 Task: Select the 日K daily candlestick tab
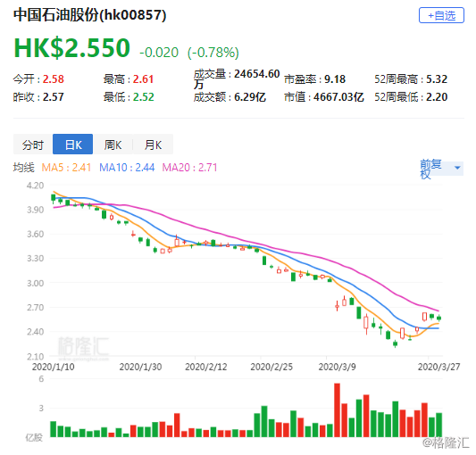[x=73, y=145]
